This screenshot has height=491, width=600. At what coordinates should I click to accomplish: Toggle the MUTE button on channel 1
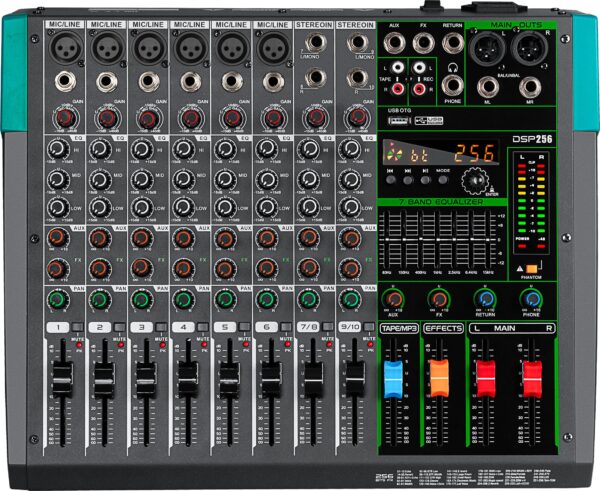point(76,328)
